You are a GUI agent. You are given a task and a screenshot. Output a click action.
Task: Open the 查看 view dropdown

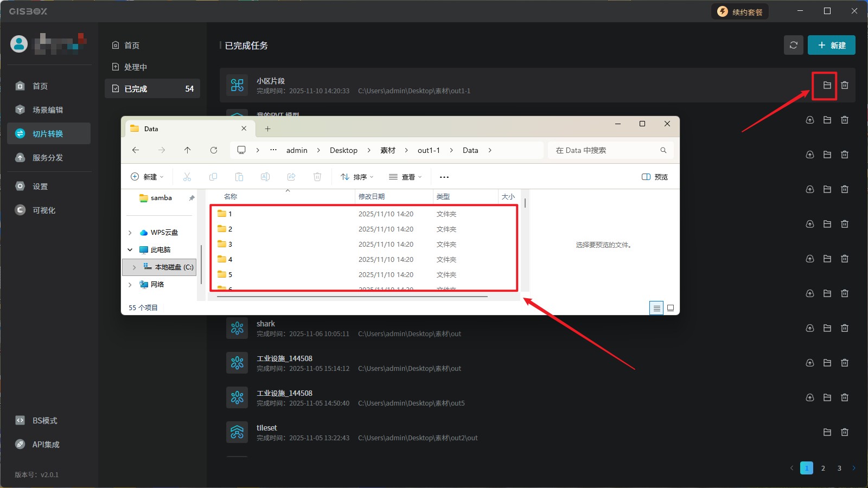click(x=405, y=177)
